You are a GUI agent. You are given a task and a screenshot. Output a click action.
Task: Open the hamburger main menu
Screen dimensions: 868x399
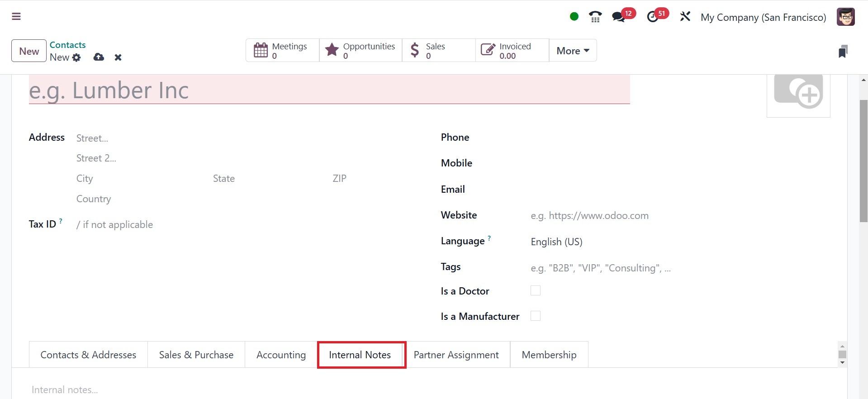16,17
